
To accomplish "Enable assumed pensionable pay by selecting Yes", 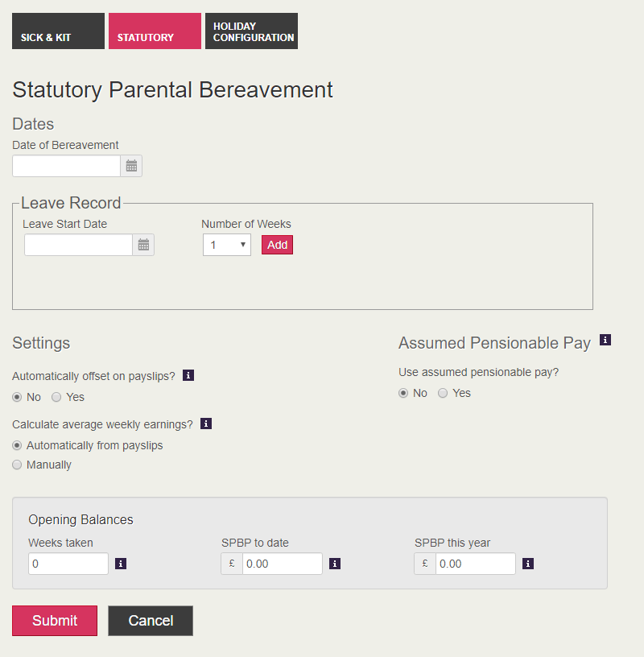I will [x=442, y=393].
